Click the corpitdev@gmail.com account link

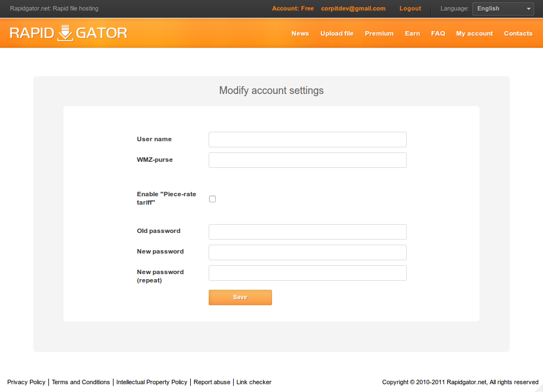coord(353,9)
